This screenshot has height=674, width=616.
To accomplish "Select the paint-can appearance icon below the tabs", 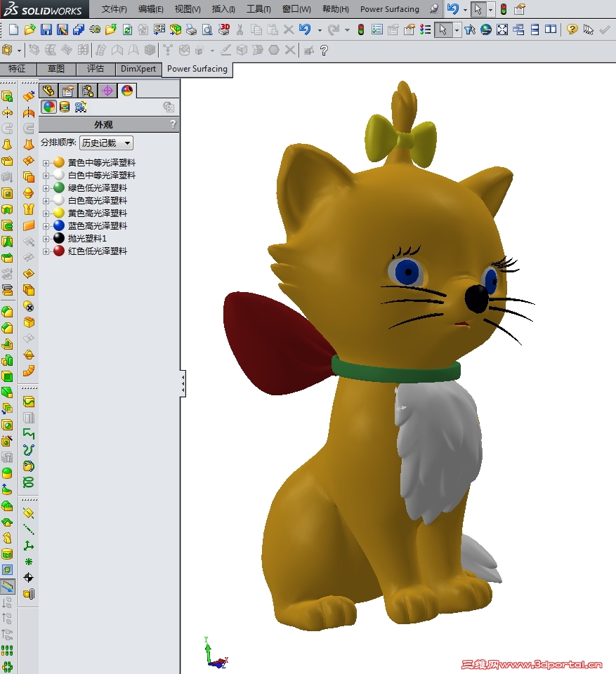I will click(x=65, y=106).
